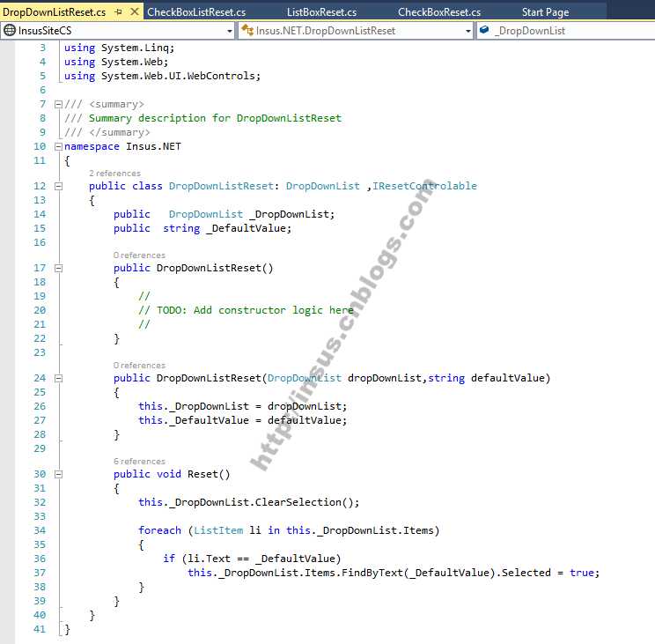
Task: Click the 'foreach' keyword on line 34
Action: (x=159, y=530)
